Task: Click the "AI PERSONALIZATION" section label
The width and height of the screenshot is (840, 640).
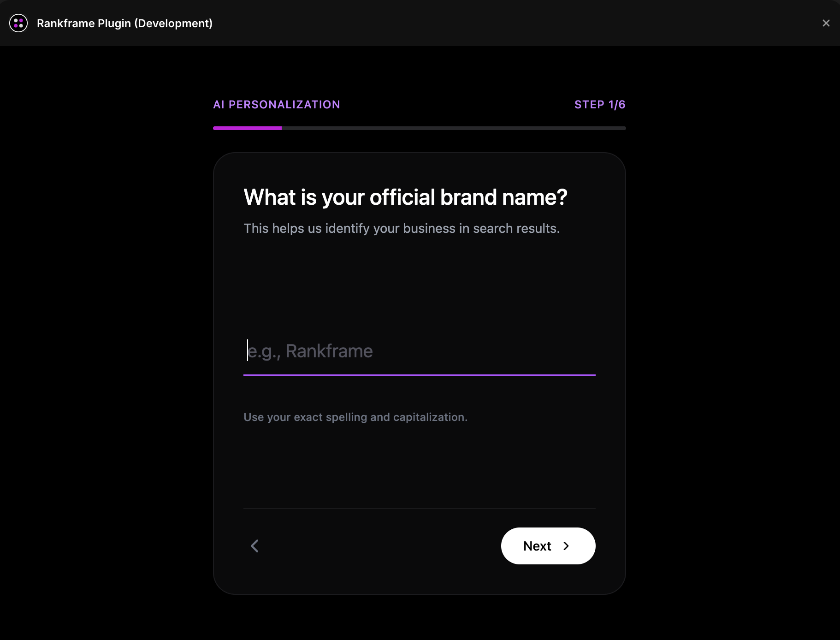Action: coord(277,105)
